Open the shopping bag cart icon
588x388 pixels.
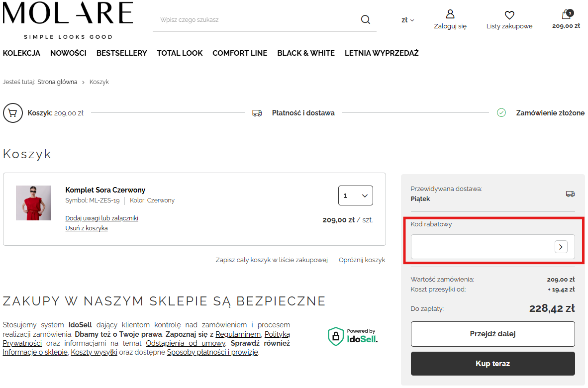click(566, 15)
